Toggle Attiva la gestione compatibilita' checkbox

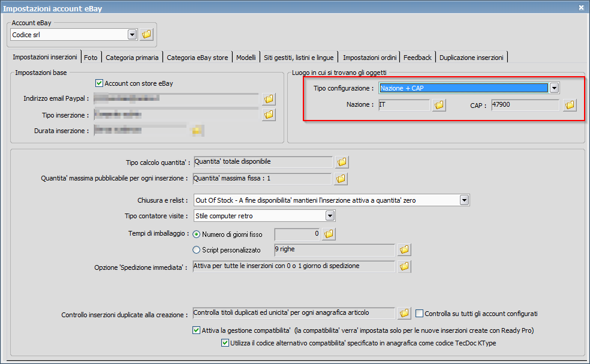(196, 330)
